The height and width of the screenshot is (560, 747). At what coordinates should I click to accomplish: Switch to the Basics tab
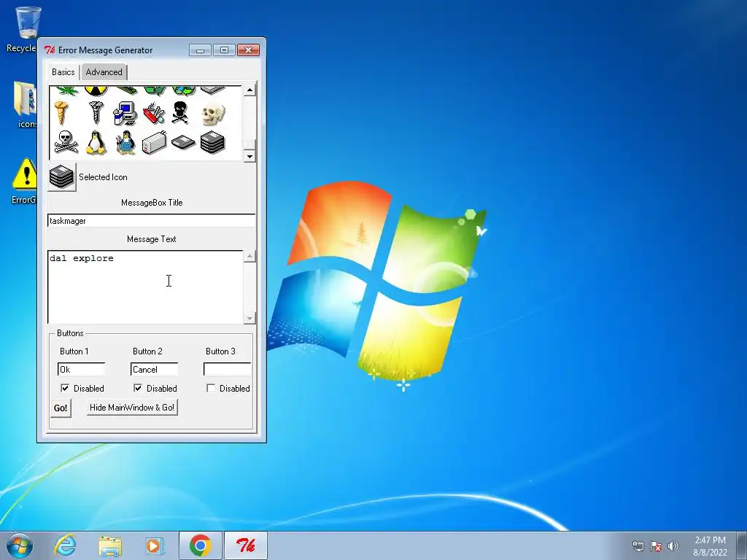click(x=63, y=72)
